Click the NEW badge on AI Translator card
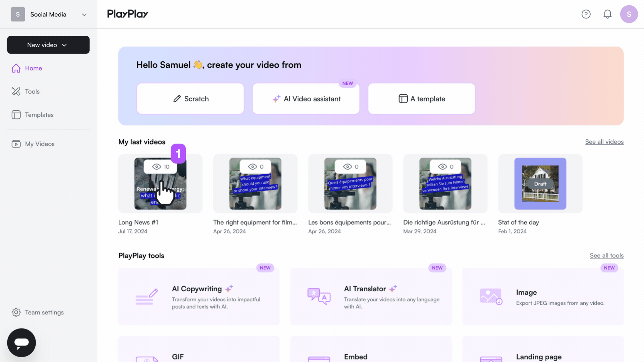This screenshot has height=362, width=644. click(x=437, y=268)
